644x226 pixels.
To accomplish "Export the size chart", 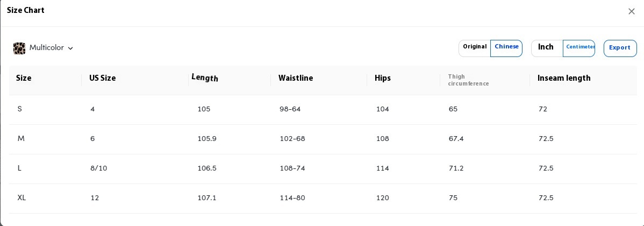I will [620, 48].
